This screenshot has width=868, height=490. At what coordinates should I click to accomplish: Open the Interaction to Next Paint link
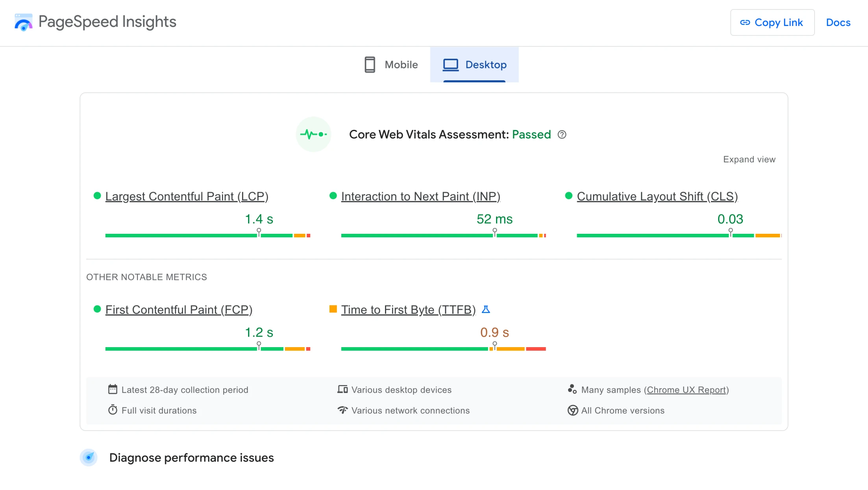tap(420, 196)
